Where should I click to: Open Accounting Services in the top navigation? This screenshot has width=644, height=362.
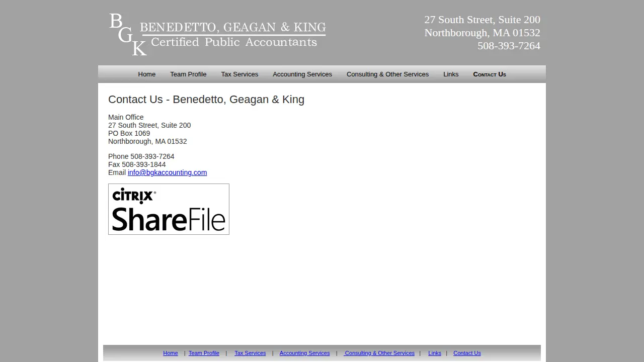(302, 74)
